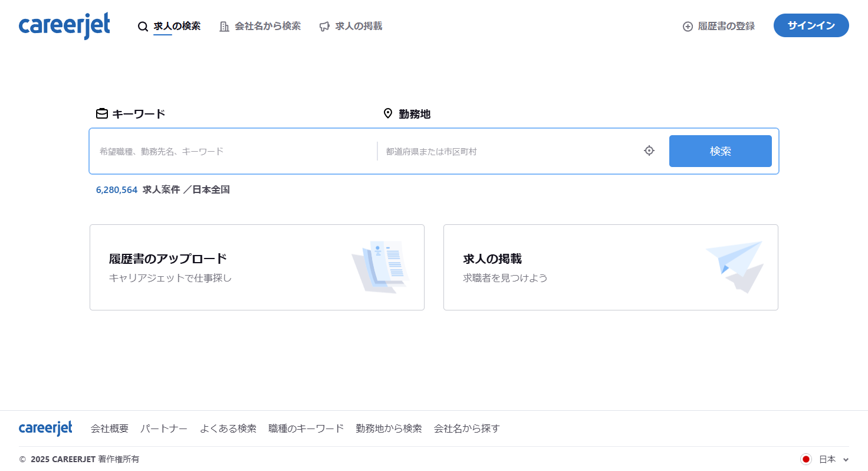Click the Japan flag icon in footer
The height and width of the screenshot is (471, 868).
[x=806, y=459]
